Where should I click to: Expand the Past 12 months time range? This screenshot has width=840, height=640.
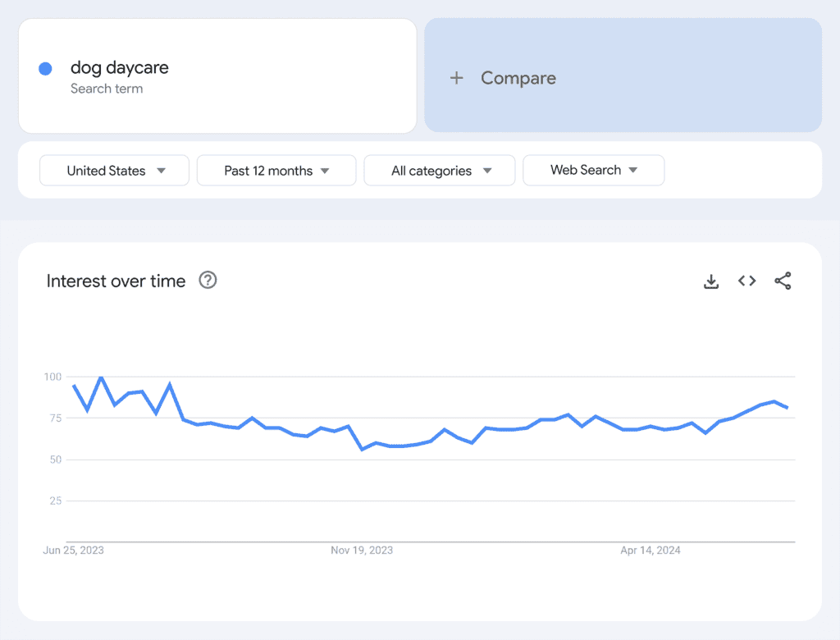click(276, 171)
